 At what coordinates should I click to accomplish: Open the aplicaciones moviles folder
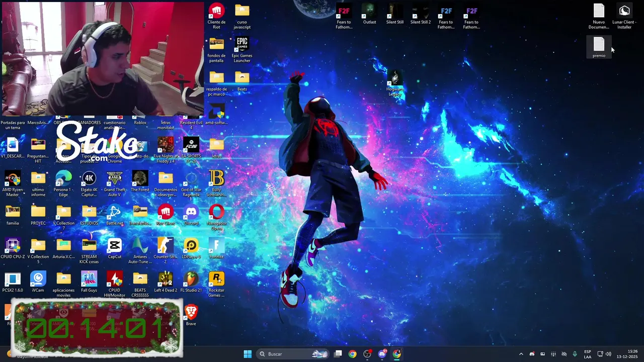coord(63,285)
